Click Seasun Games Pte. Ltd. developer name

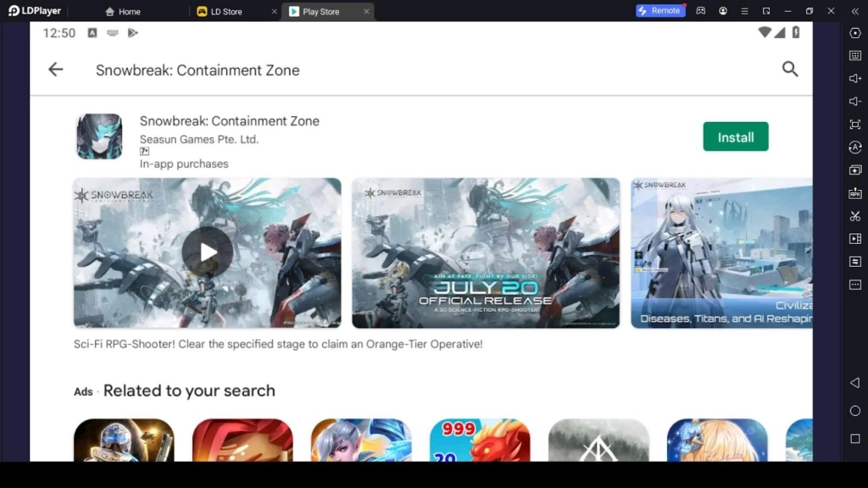(198, 140)
